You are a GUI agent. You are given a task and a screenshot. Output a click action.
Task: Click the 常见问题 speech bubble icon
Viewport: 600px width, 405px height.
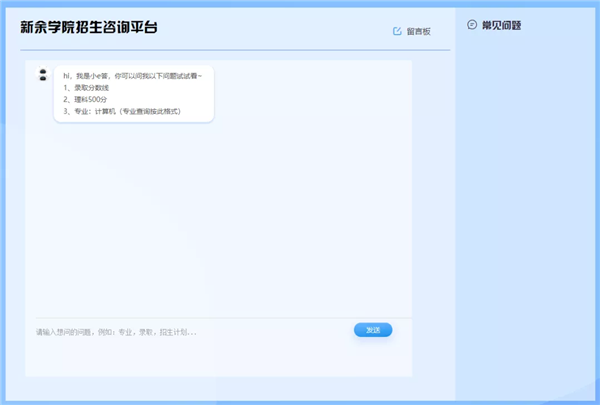pyautogui.click(x=472, y=25)
